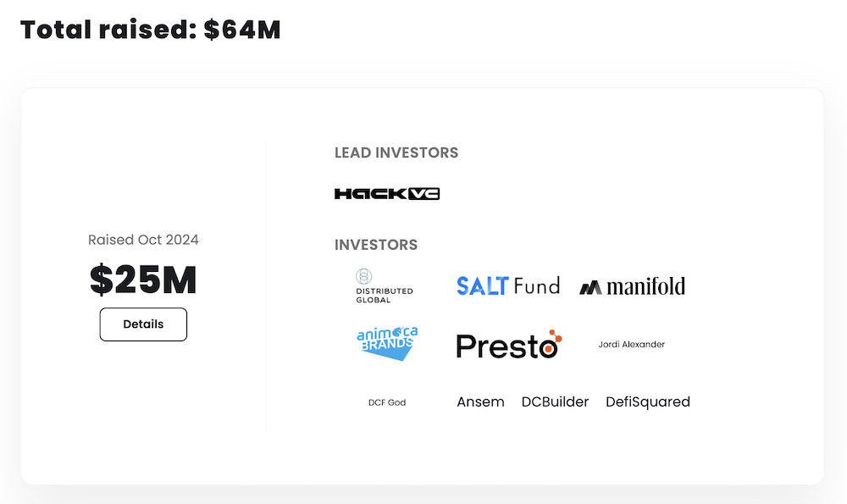
Task: Click the Presto investor logo
Action: [x=507, y=344]
